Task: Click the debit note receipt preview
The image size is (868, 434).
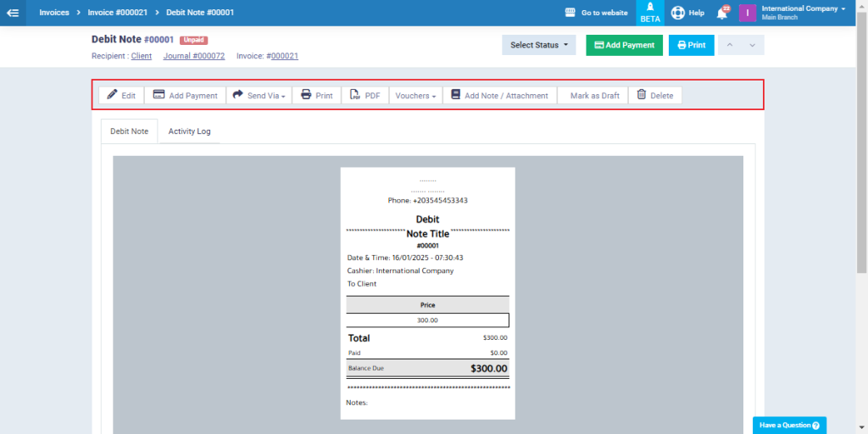Action: (x=427, y=293)
